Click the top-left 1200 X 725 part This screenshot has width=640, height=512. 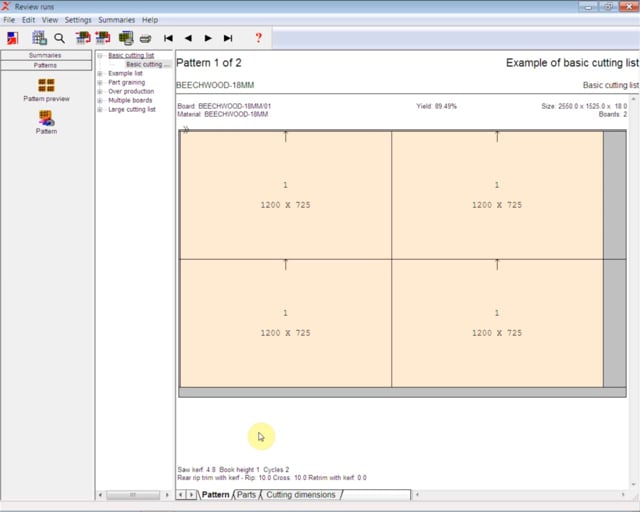click(x=285, y=195)
